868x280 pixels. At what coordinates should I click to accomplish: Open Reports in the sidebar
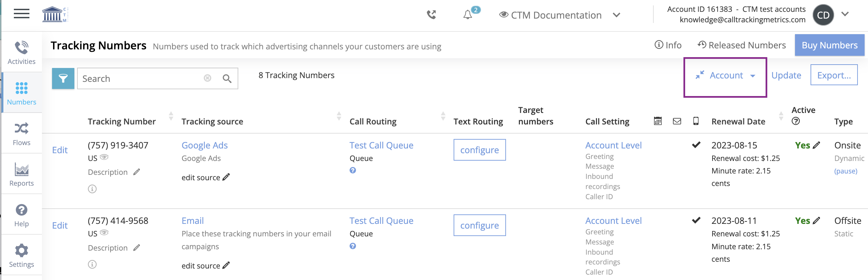(22, 174)
